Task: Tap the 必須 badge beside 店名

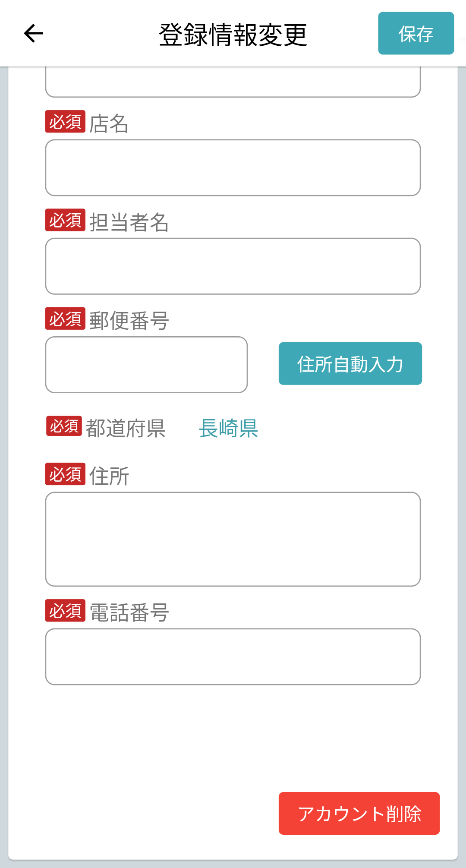Action: (x=65, y=122)
